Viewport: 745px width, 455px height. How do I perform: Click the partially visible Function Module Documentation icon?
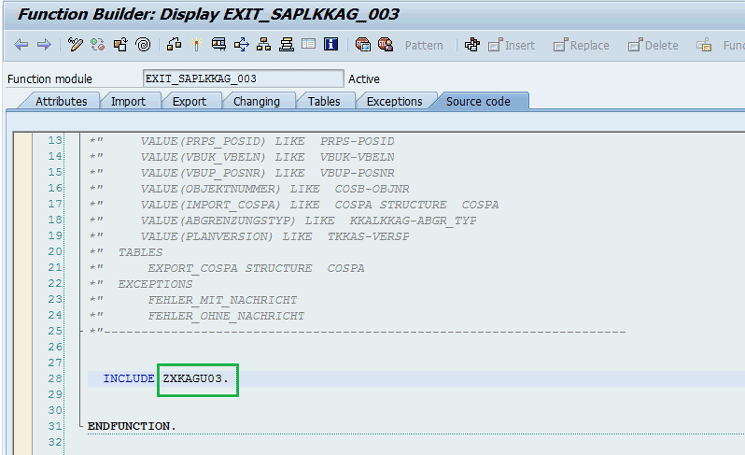coord(704,45)
